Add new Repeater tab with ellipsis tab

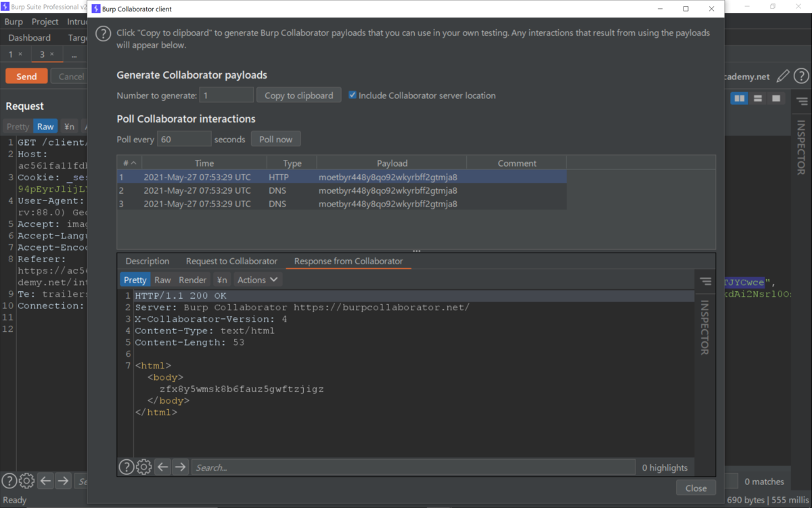click(74, 55)
